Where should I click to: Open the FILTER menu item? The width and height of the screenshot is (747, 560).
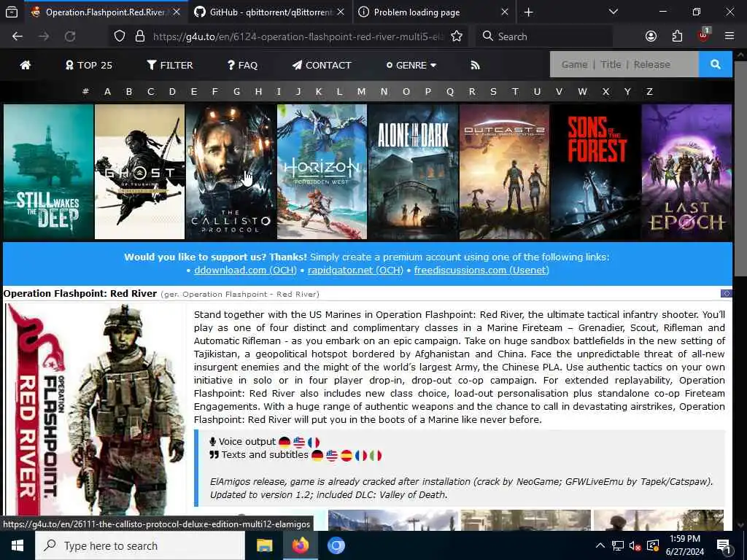[x=170, y=65]
